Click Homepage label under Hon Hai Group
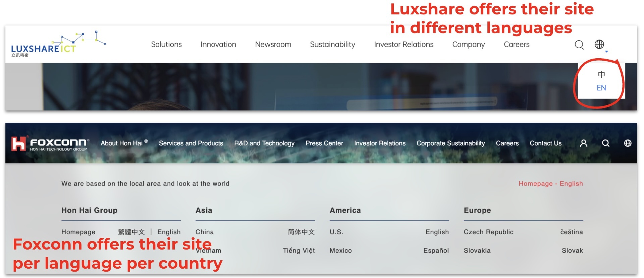Screen dimensions: 644x278 (x=78, y=232)
